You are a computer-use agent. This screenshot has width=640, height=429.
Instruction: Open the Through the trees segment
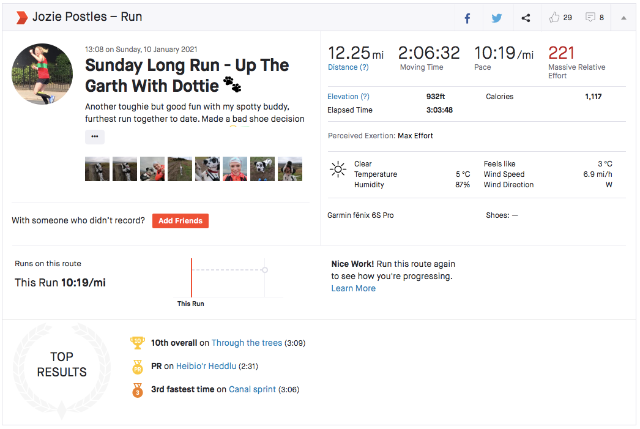245,343
